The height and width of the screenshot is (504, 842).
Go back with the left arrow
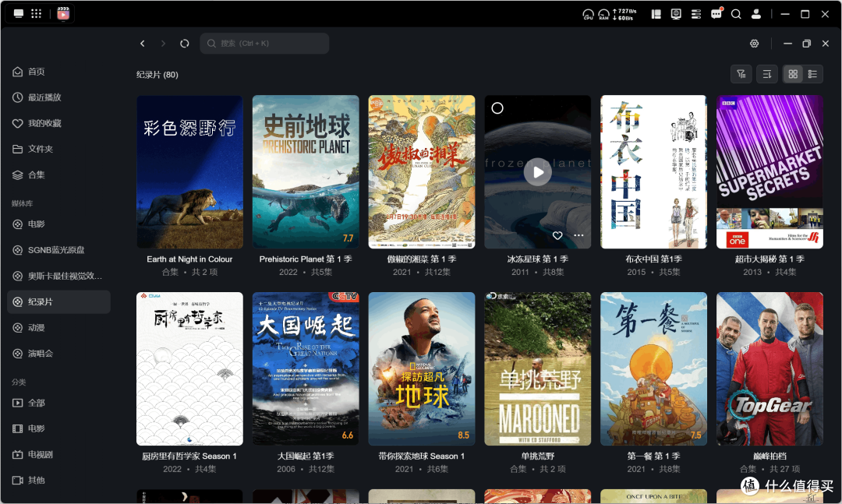pos(143,44)
